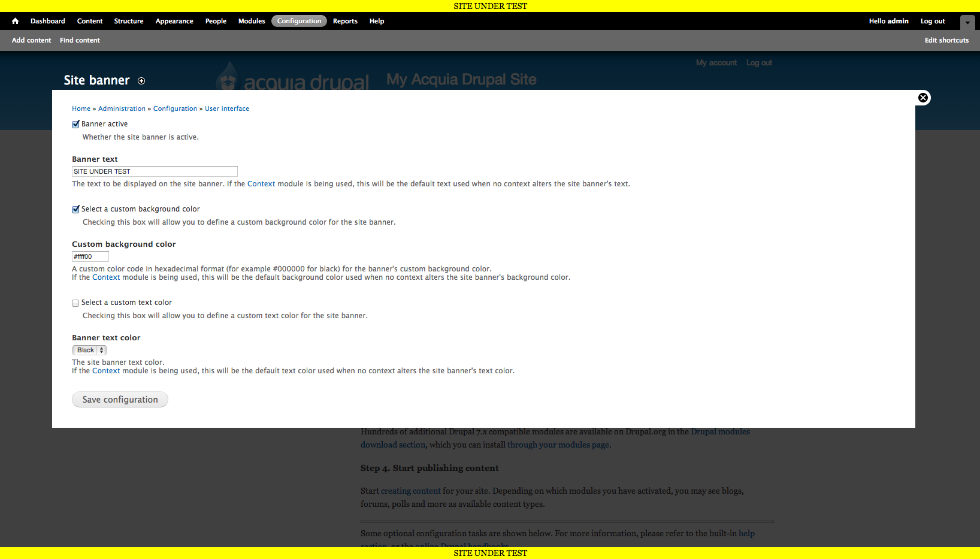The image size is (980, 559).
Task: Click Edit shortcuts link
Action: tap(946, 40)
